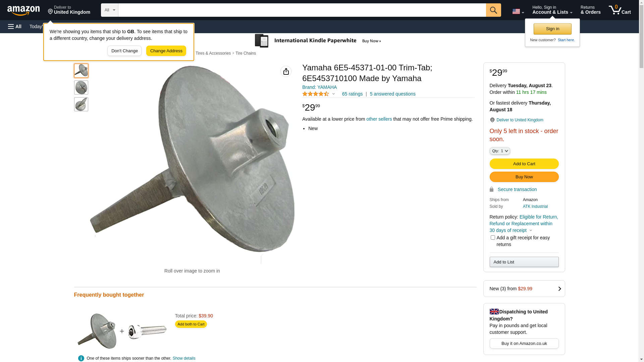644x362 pixels.
Task: Click the star rating icons
Action: point(316,94)
